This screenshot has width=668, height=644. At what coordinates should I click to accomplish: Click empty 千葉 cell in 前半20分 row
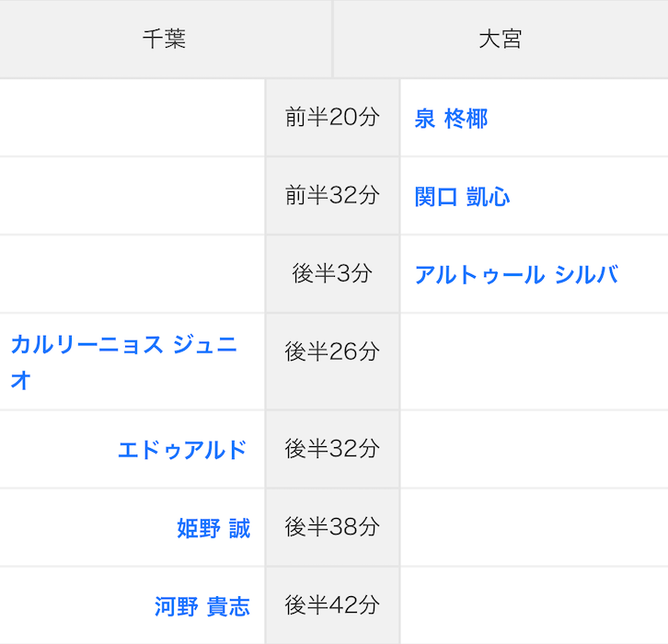132,118
